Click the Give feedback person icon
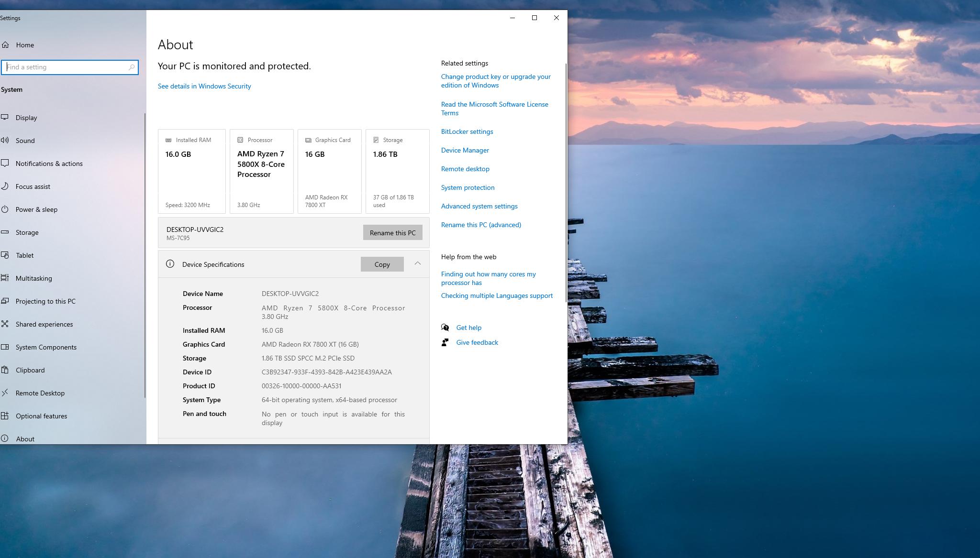 pos(445,342)
